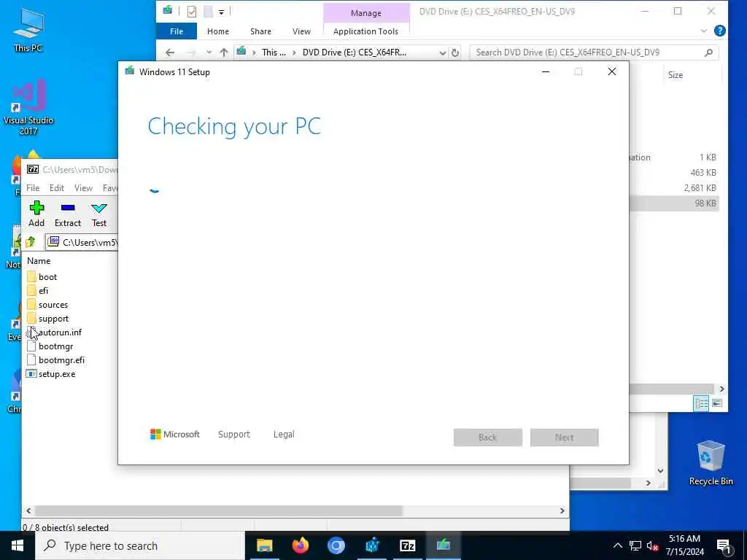Show hidden system tray icons

(617, 545)
